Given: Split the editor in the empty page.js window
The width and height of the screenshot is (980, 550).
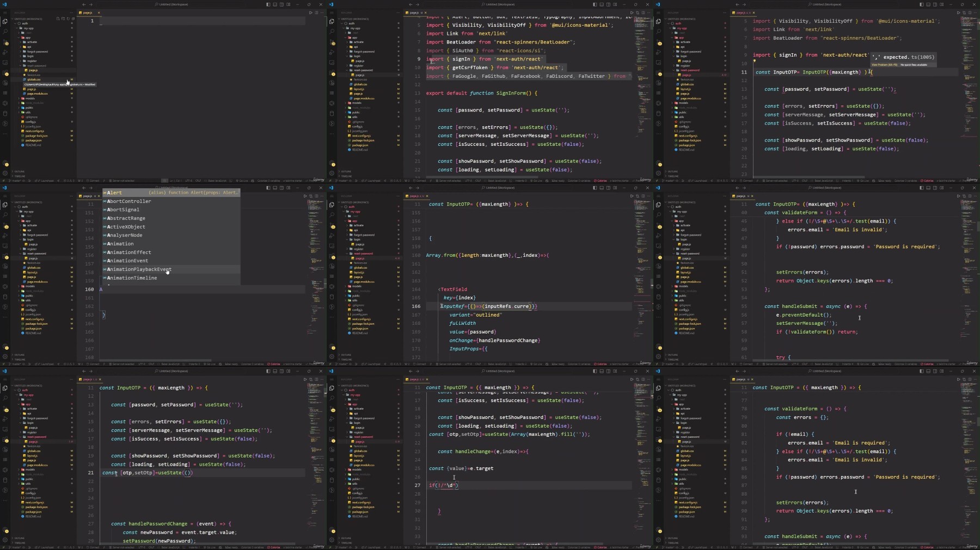Looking at the screenshot, I should [316, 13].
